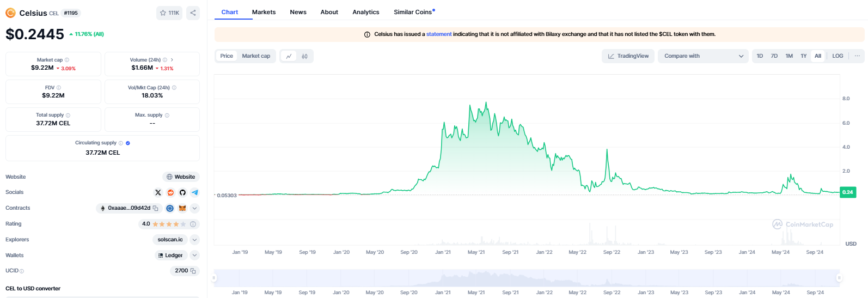Add token to MetaMask via fox icon
Screen dimensions: 868x298
tap(182, 208)
